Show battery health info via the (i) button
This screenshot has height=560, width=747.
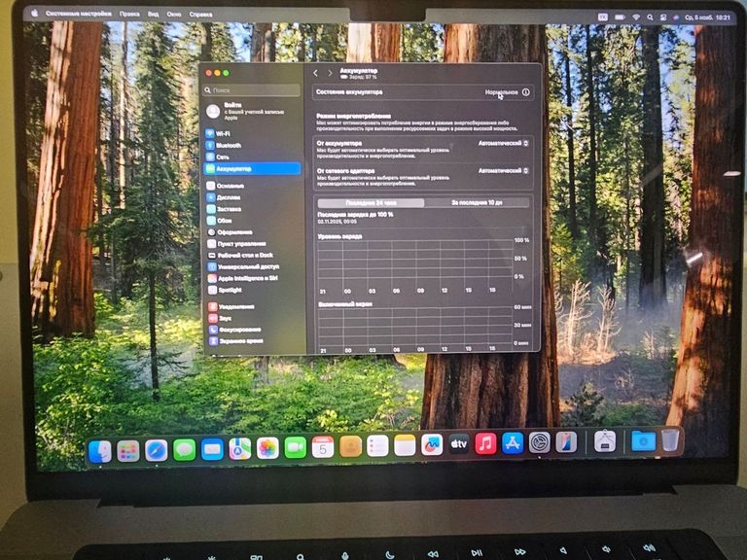[525, 92]
